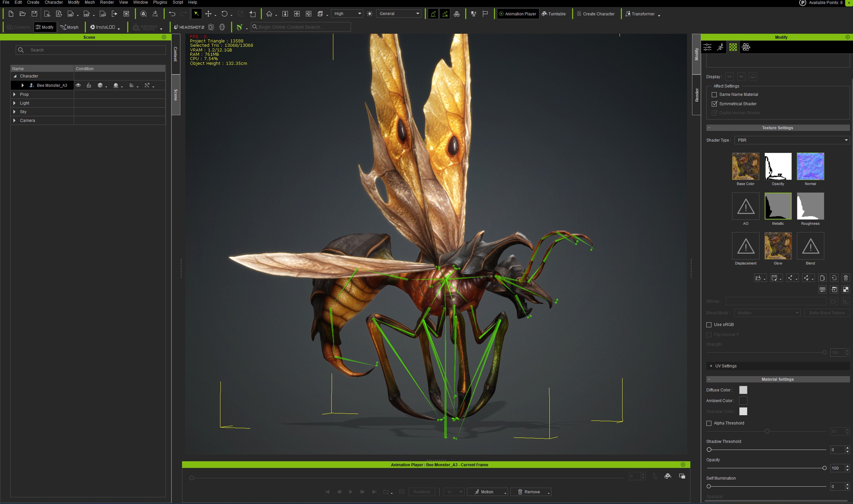Click the Create Character button
The width and height of the screenshot is (853, 504).
pos(595,14)
